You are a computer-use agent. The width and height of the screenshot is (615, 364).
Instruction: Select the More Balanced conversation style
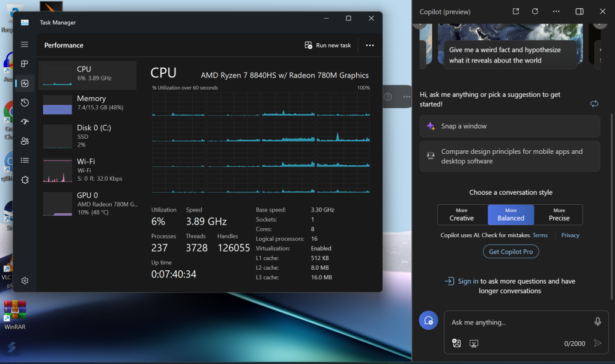coord(510,214)
